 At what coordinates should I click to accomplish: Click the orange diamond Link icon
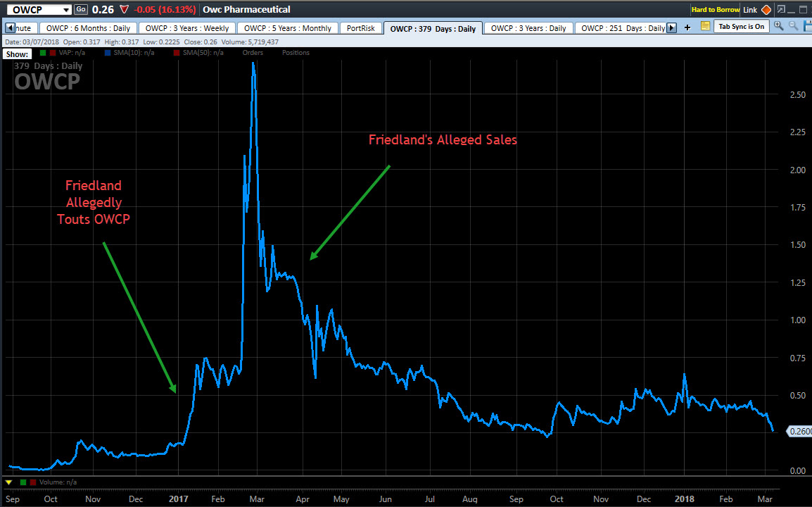(766, 10)
